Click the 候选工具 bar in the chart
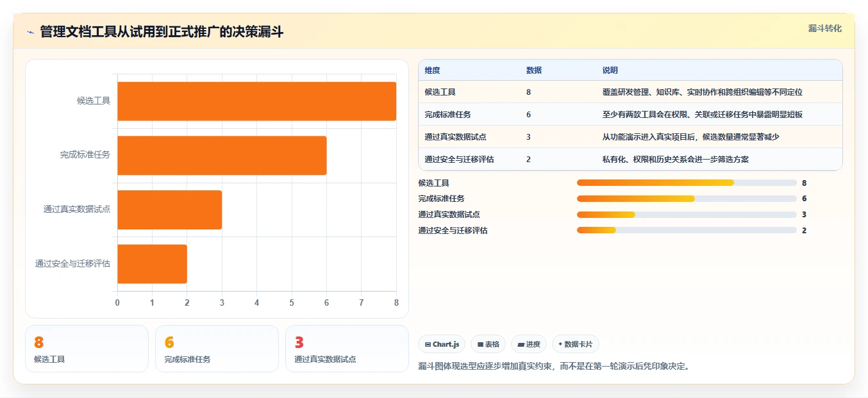The height and width of the screenshot is (398, 868). [x=256, y=101]
